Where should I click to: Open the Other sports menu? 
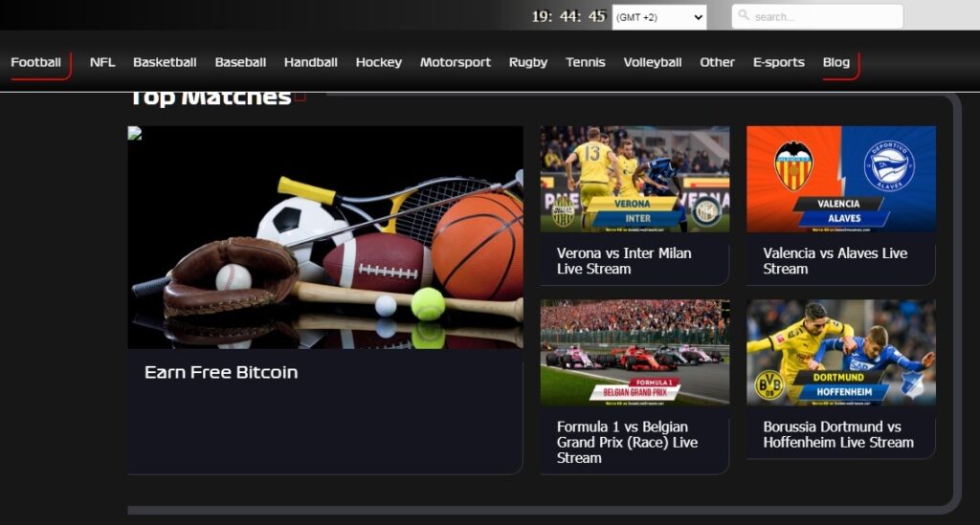(717, 62)
